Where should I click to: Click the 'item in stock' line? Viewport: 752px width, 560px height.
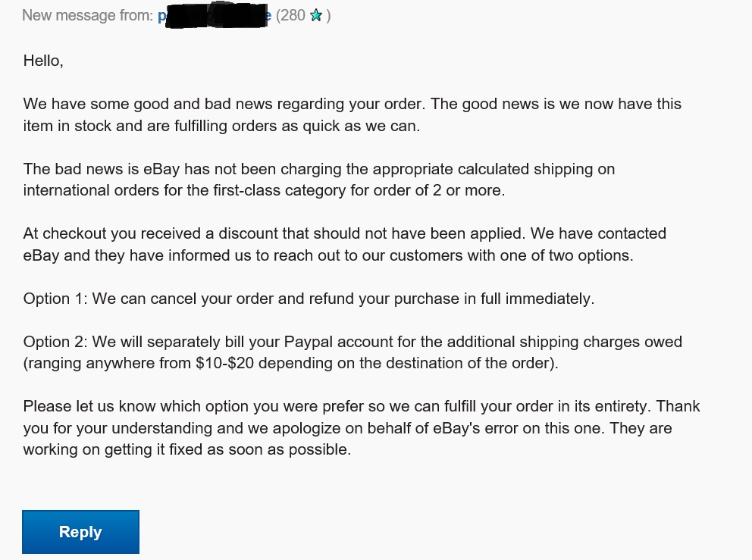[x=221, y=126]
